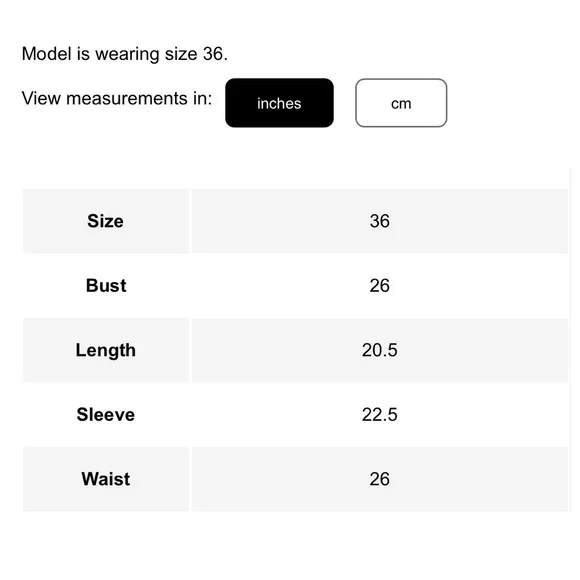Select the Waist row label
Viewport: 580px width, 580px height.
pyautogui.click(x=106, y=479)
